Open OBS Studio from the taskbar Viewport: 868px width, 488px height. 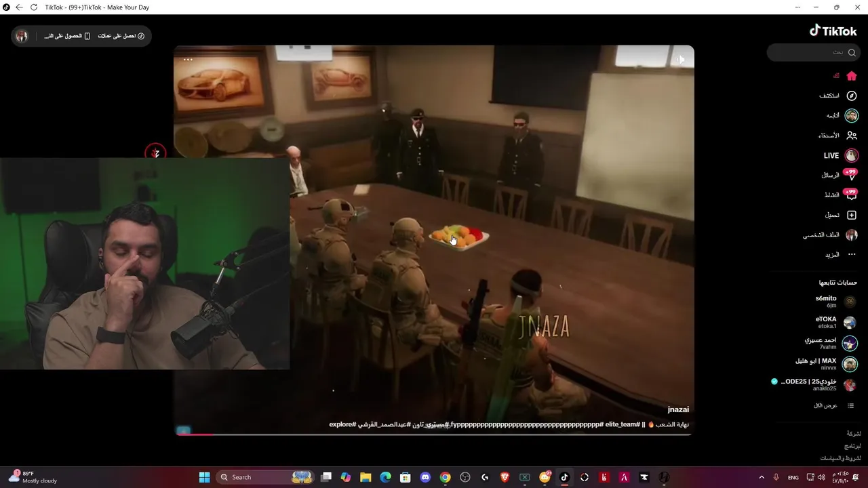[x=465, y=477]
